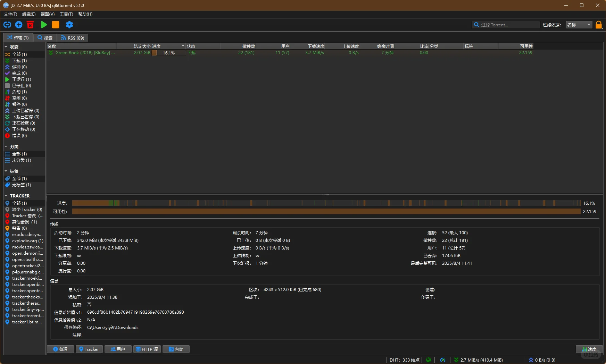The height and width of the screenshot is (364, 606).
Task: Open the Tracker details tab button
Action: pos(89,349)
